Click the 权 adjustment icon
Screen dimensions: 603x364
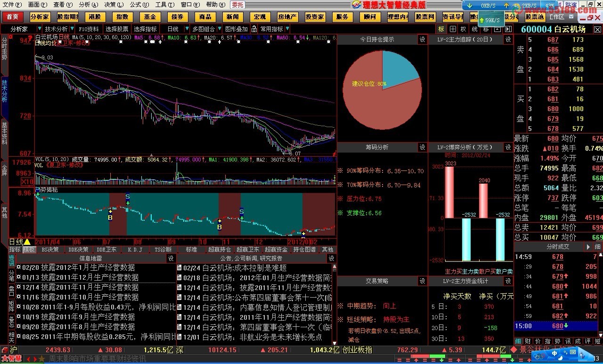coord(464,29)
